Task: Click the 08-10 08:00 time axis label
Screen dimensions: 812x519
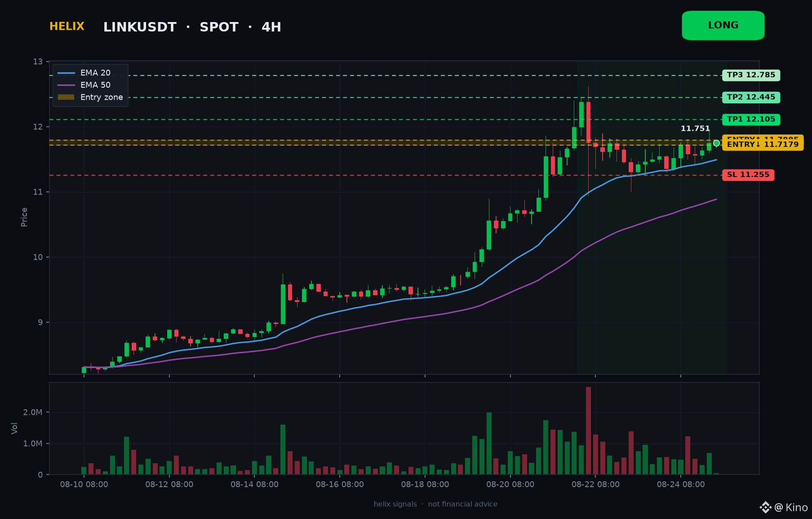Action: (84, 484)
